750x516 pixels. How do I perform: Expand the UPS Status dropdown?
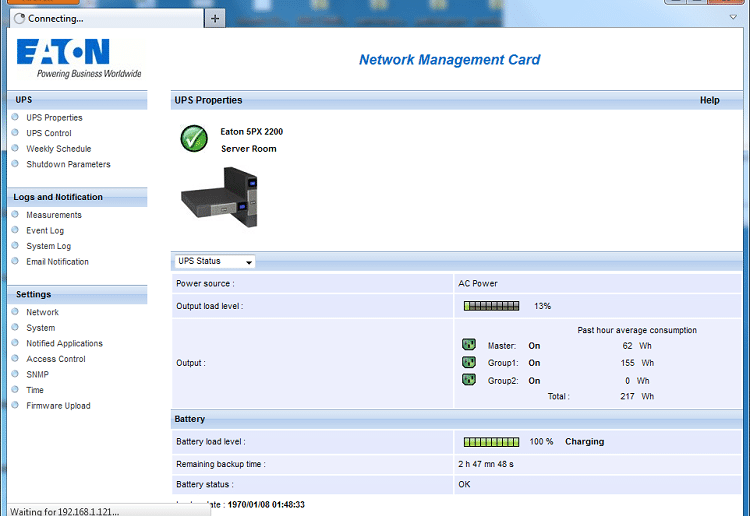pos(214,261)
